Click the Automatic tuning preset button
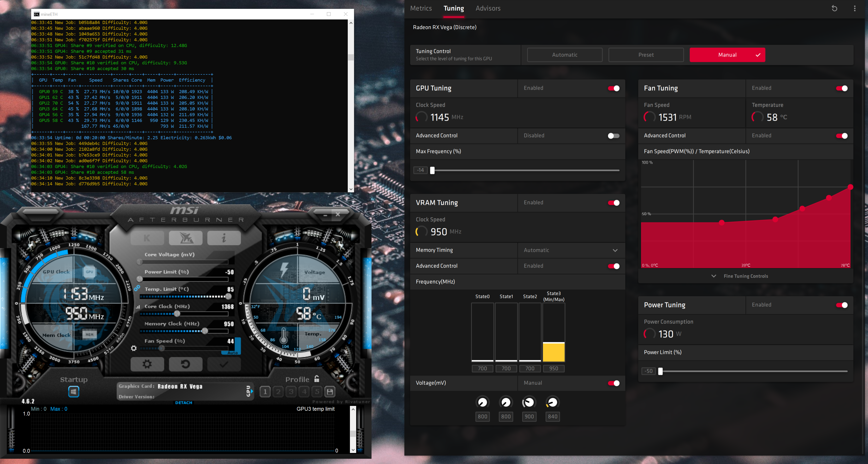The width and height of the screenshot is (868, 464). 565,54
